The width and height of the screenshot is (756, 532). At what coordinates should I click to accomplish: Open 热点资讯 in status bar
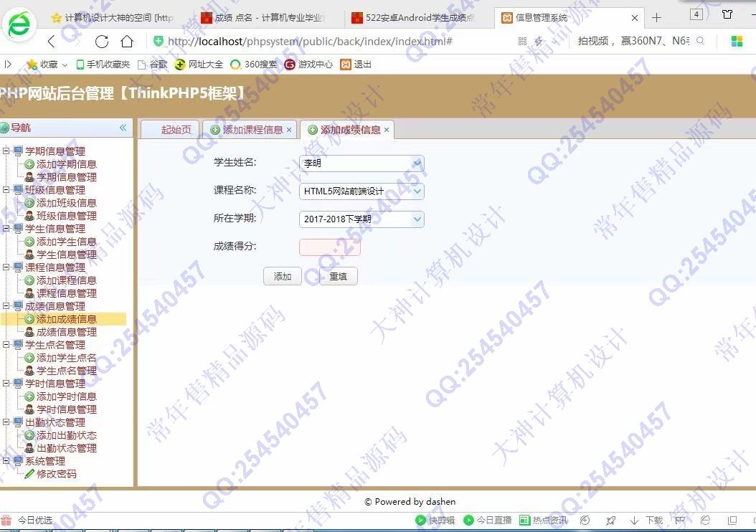(x=544, y=521)
